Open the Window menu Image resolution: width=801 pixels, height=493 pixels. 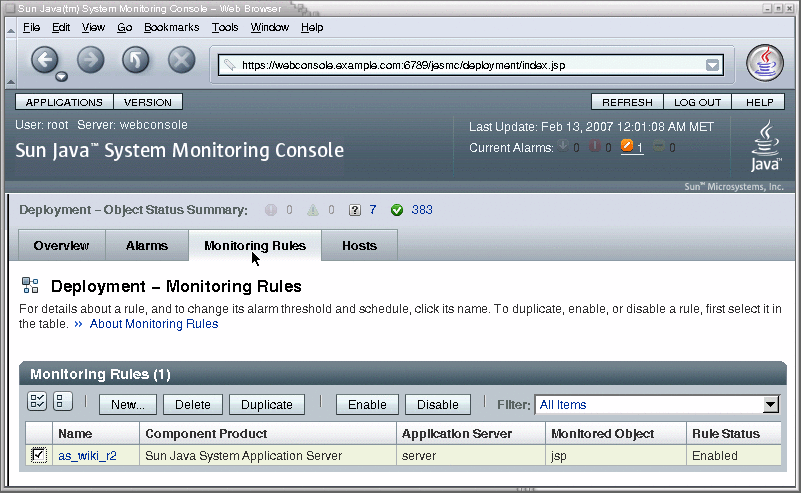coord(270,28)
